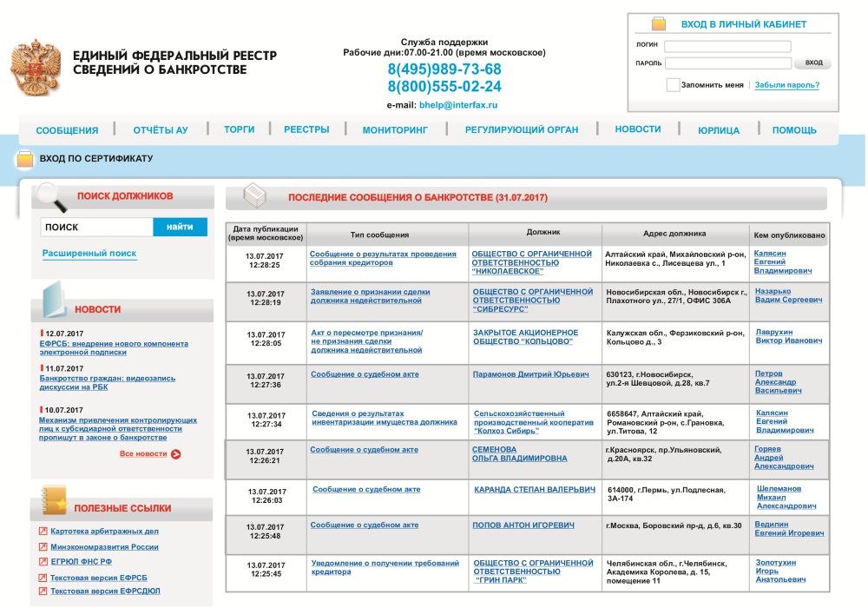868x608 pixels.
Task: Open the МОНИТОРИНГ menu item
Action: (395, 130)
